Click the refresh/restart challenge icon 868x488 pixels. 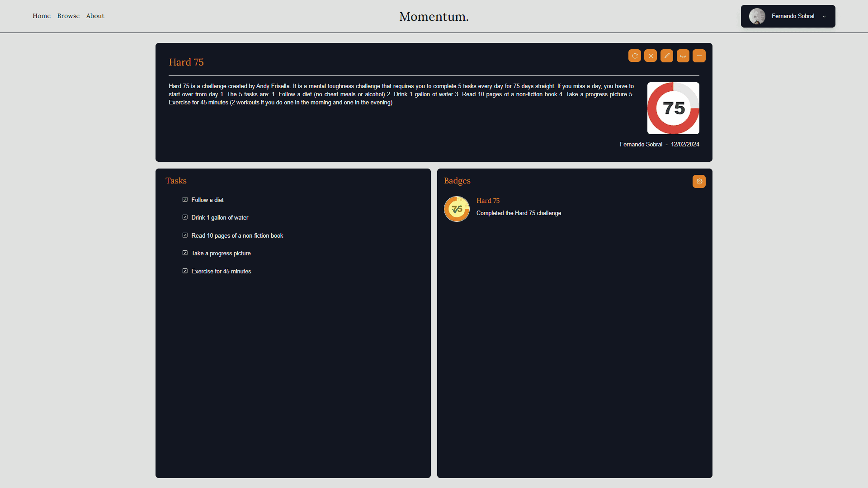(635, 56)
